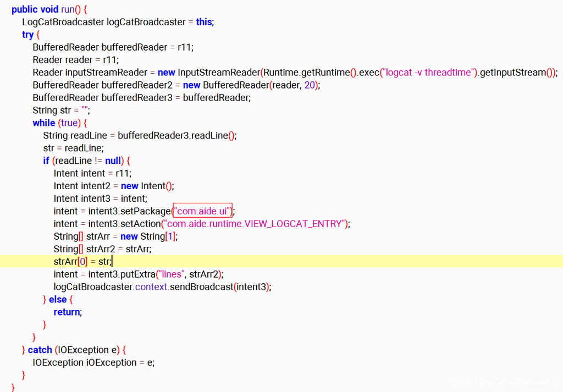Image resolution: width=563 pixels, height=392 pixels.
Task: Click the "com.aide.runtime.VIEW_LOGCAT_ENTRY" action string
Action: 254,224
